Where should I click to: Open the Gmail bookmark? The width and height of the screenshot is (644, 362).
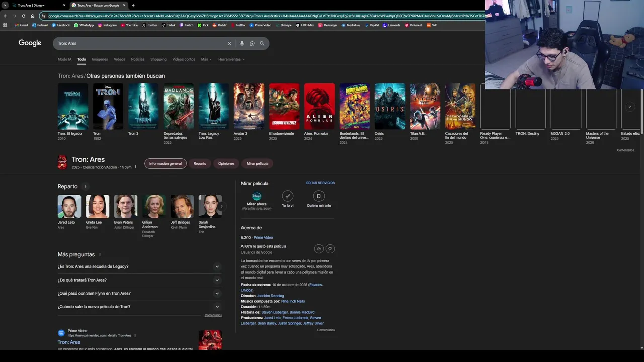[21, 25]
